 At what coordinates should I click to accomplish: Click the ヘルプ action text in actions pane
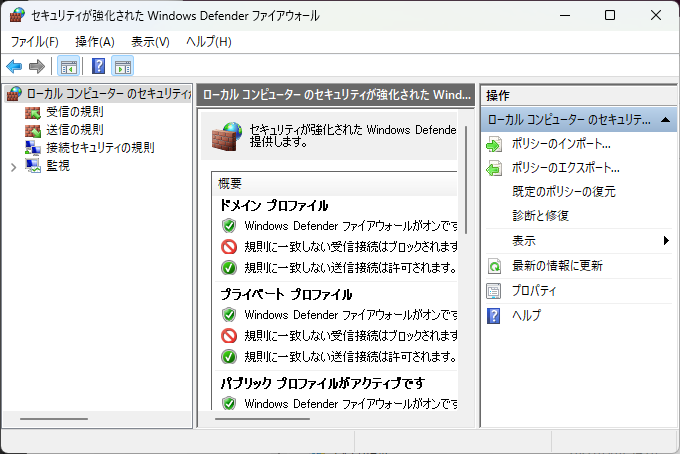coord(526,315)
